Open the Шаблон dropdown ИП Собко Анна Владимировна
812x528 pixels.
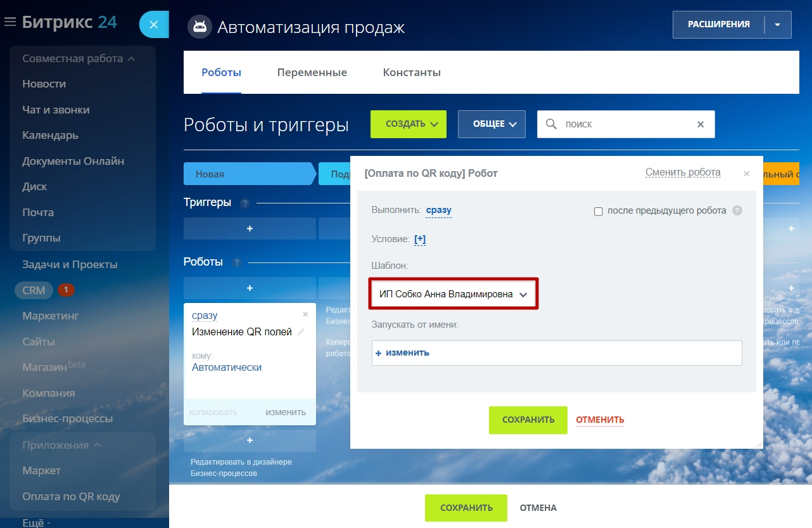(x=453, y=294)
